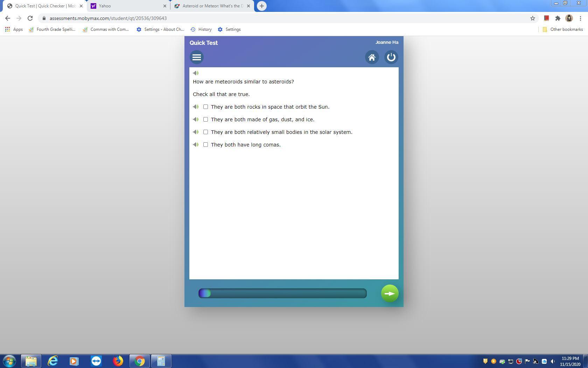Viewport: 588px width, 368px height.
Task: Open the Apps bookmark shortcut
Action: pyautogui.click(x=14, y=29)
